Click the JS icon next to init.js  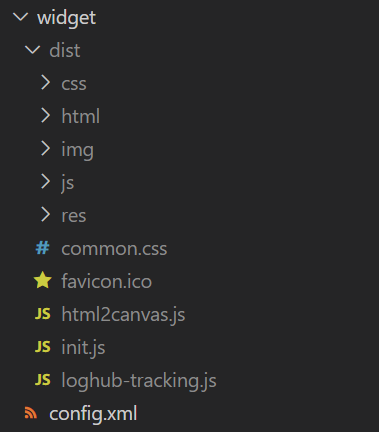[43, 347]
